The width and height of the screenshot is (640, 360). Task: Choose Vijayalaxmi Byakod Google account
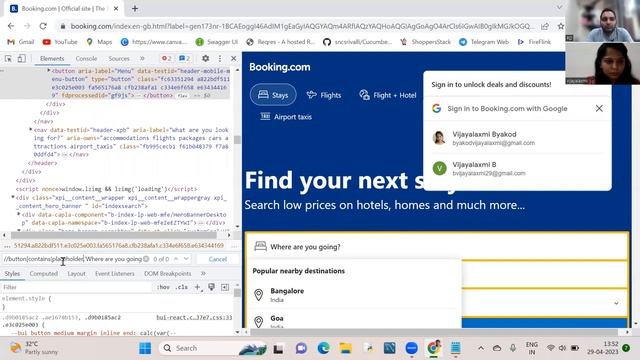point(517,138)
